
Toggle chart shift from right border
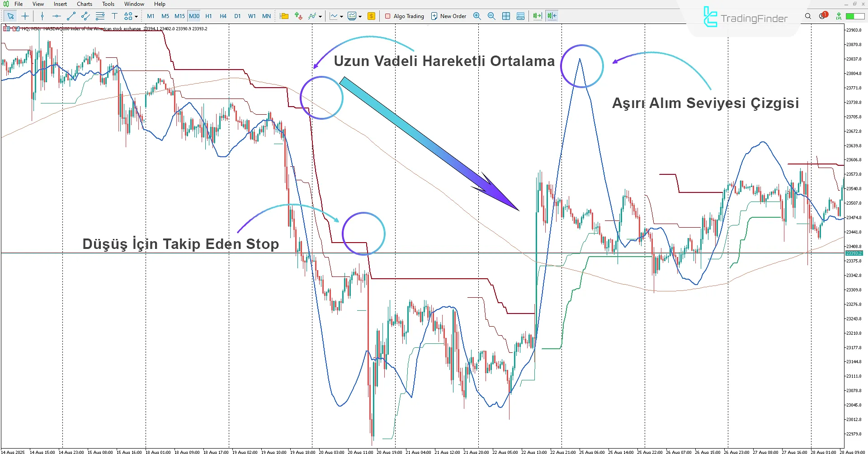click(x=552, y=16)
